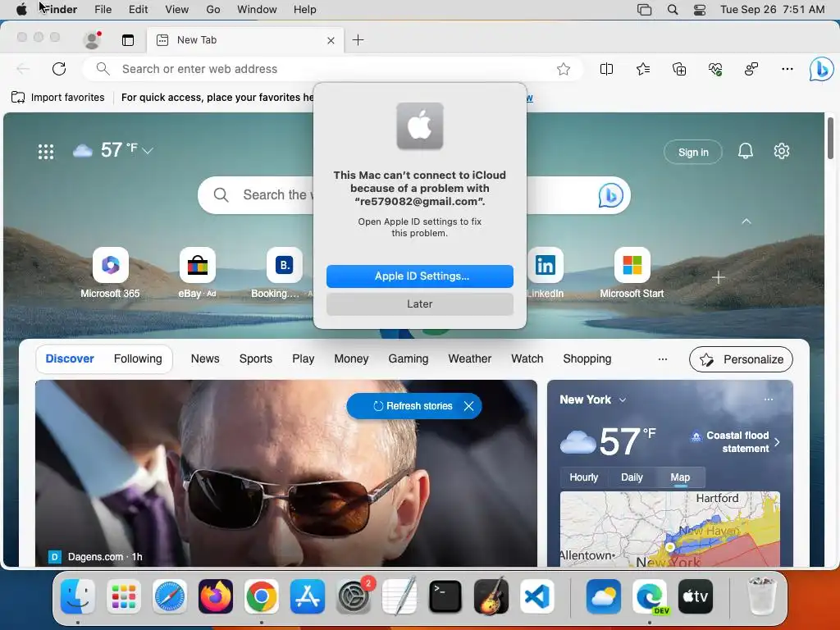This screenshot has width=840, height=630.
Task: Open macOS Control Center icon
Action: point(699,10)
